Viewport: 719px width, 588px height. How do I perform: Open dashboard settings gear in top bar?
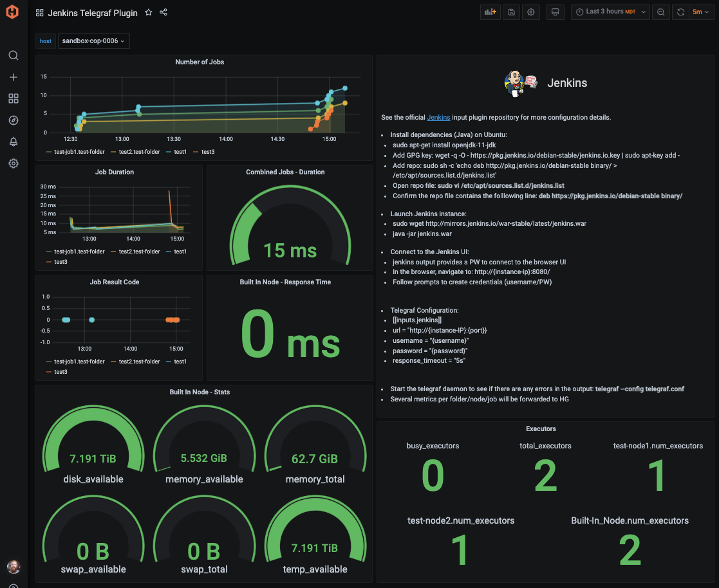tap(531, 12)
